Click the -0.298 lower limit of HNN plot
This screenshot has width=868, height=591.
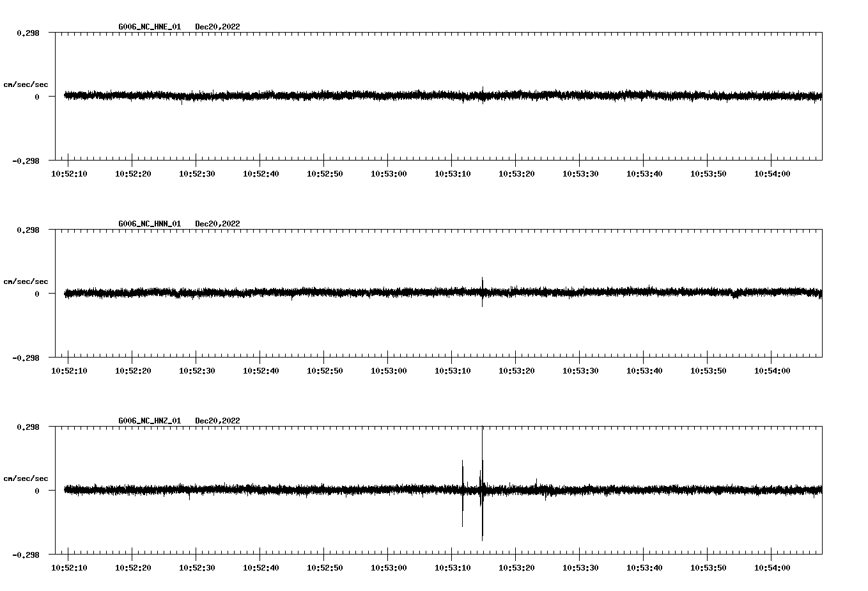[26, 358]
